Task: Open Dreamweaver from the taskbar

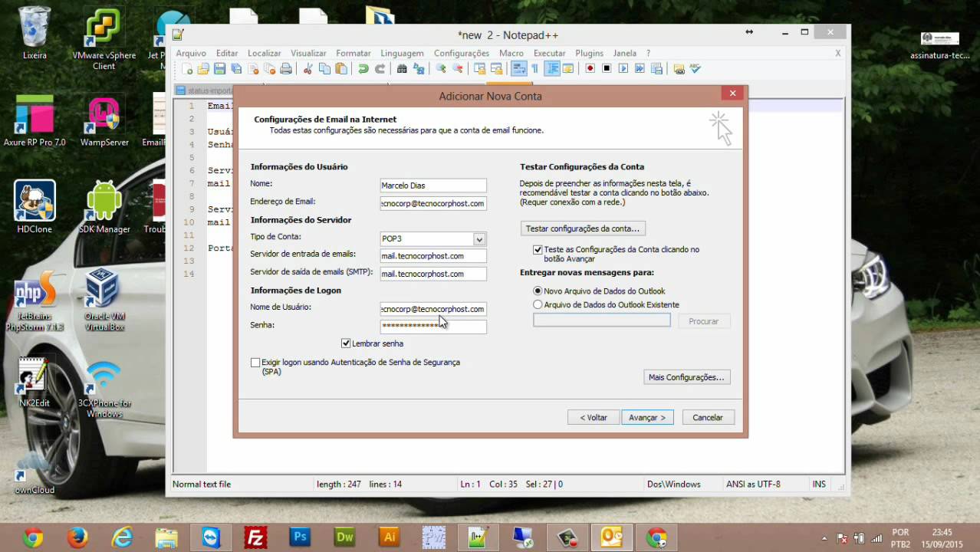Action: click(x=344, y=537)
